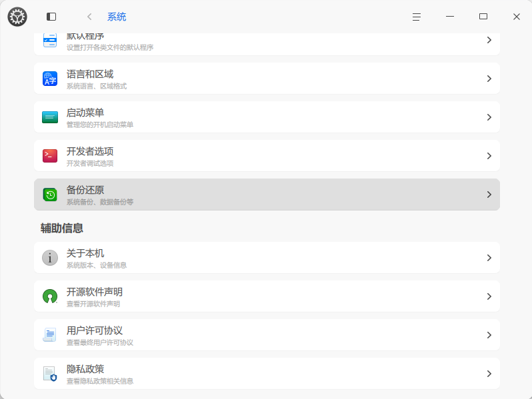Viewport: 532px width, 399px height.
Task: Expand the 语言和区域 row chevron
Action: [489, 79]
